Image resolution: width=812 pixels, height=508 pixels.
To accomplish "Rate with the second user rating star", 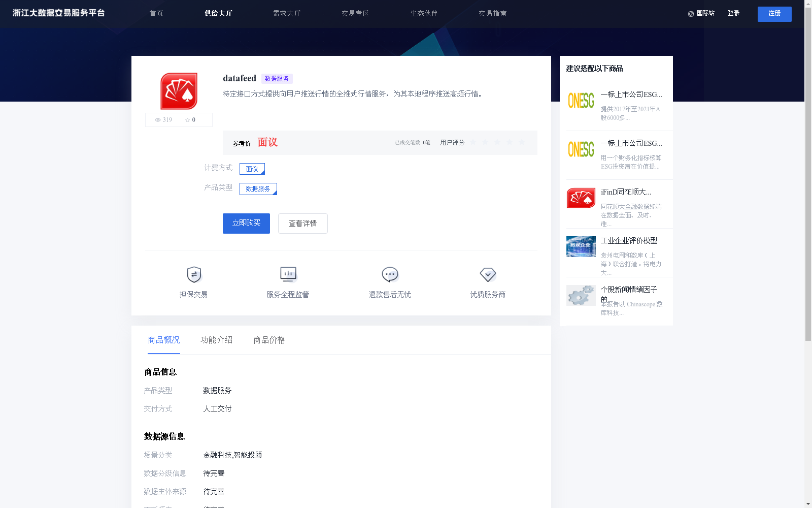I will point(485,142).
